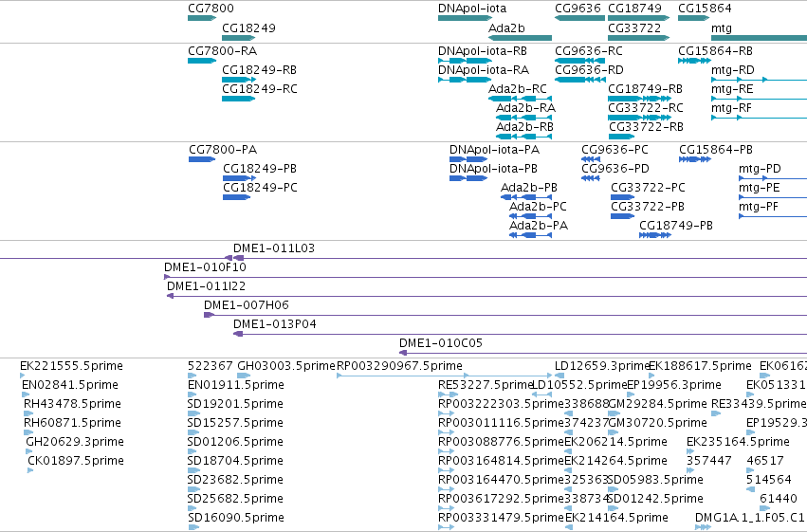The width and height of the screenshot is (807, 532).
Task: Select transcript CG7800-RA
Action: tap(202, 61)
